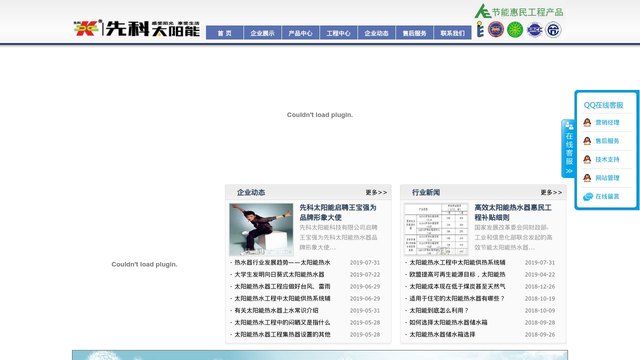Open article 有关太阳能热水器上水常识介绍
This screenshot has width=640, height=360.
[276, 310]
